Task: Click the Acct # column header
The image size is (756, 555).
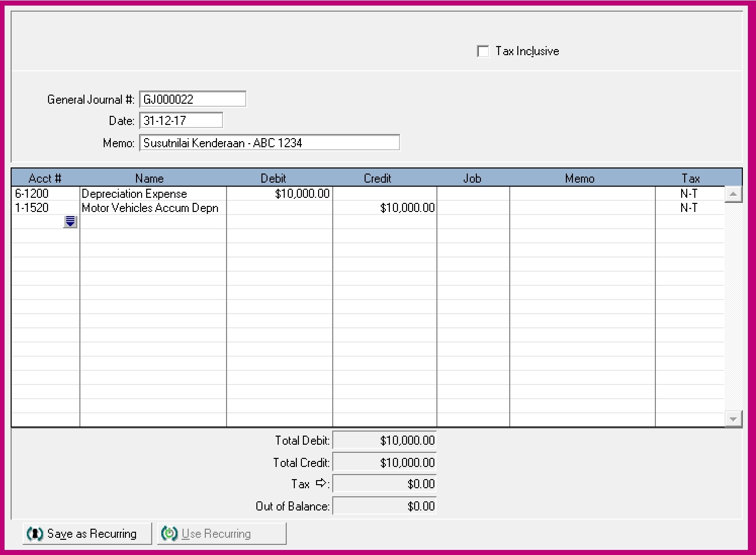Action: tap(46, 178)
